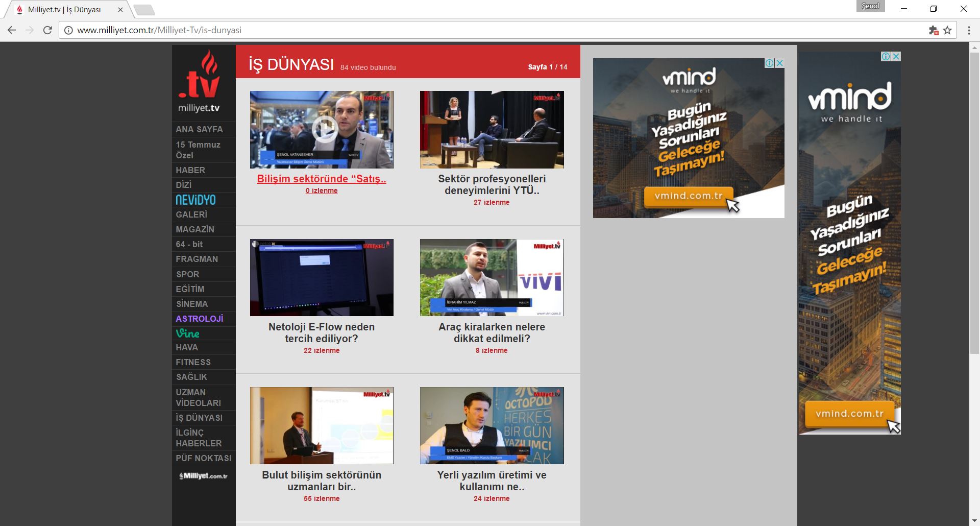
Task: Close the tall vmind skyscraper ad
Action: pyautogui.click(x=896, y=56)
